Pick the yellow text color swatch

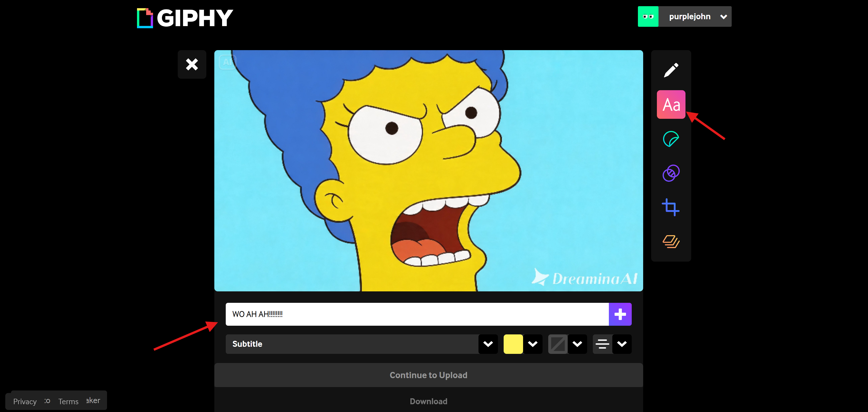(513, 344)
